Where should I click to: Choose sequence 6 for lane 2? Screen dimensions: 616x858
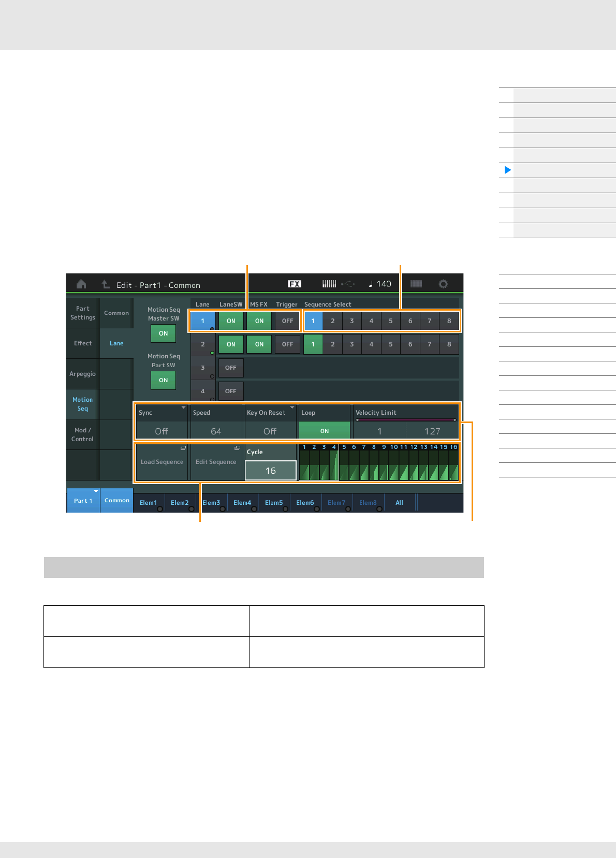pos(410,344)
